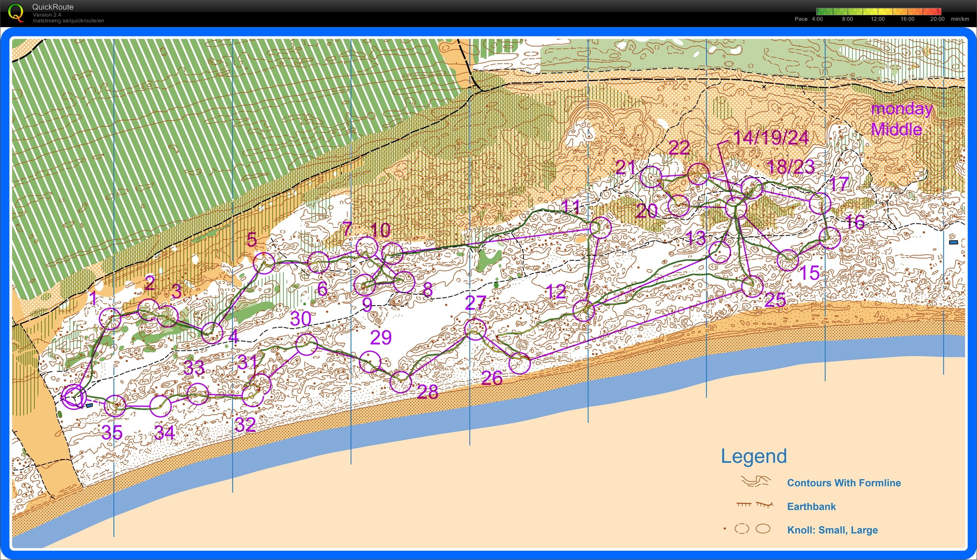Screen dimensions: 977x560
Task: Click control circle 1 on the map
Action: coord(110,318)
